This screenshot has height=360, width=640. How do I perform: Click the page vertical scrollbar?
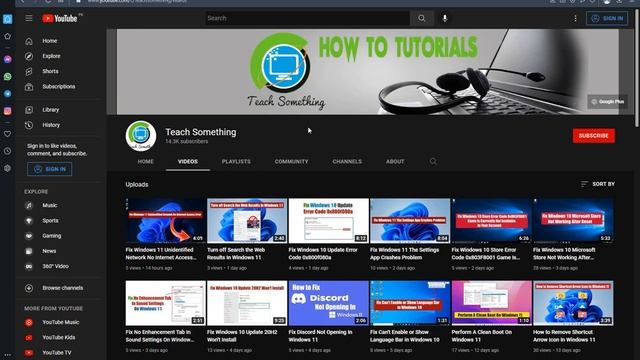pyautogui.click(x=637, y=67)
